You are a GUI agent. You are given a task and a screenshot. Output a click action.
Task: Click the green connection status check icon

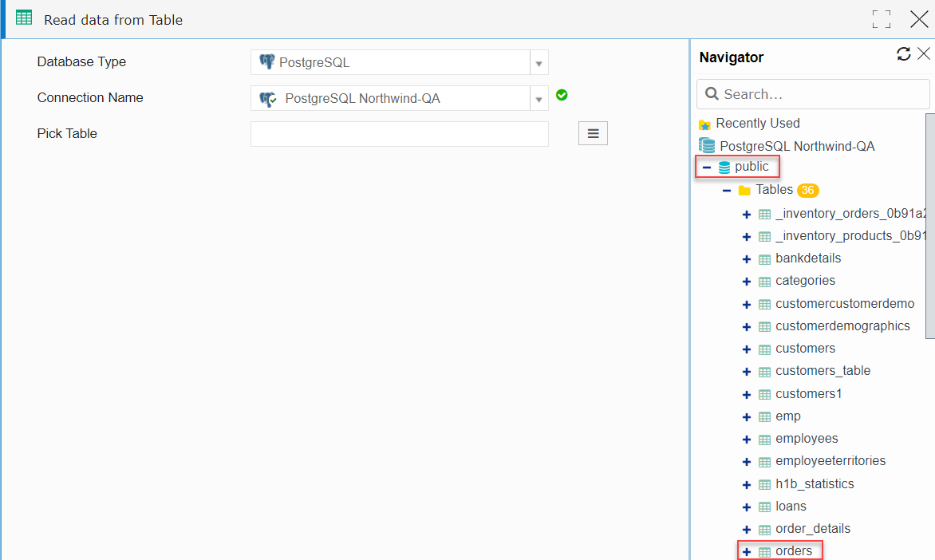coord(562,96)
